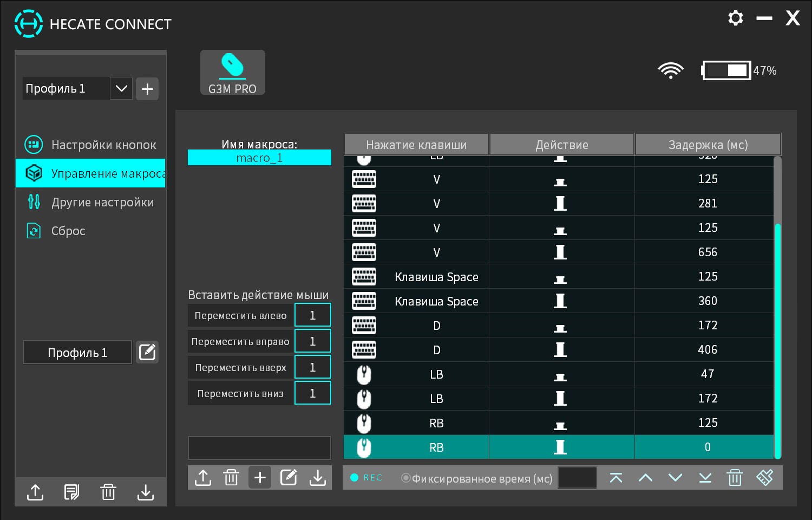Click the battery level indicator
This screenshot has height=520, width=812.
click(x=726, y=70)
